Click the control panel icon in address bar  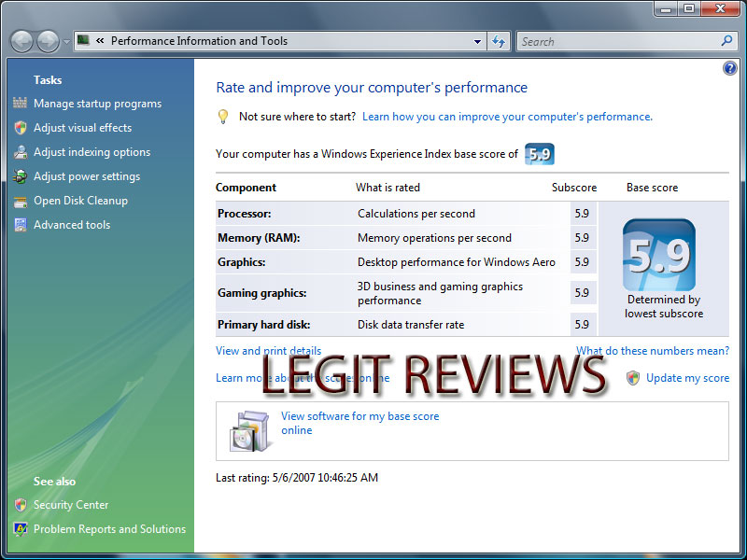[x=83, y=40]
